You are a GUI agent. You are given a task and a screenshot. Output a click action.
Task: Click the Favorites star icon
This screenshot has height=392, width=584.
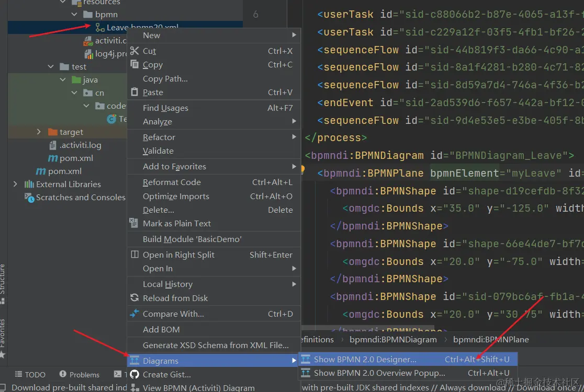(x=2, y=354)
